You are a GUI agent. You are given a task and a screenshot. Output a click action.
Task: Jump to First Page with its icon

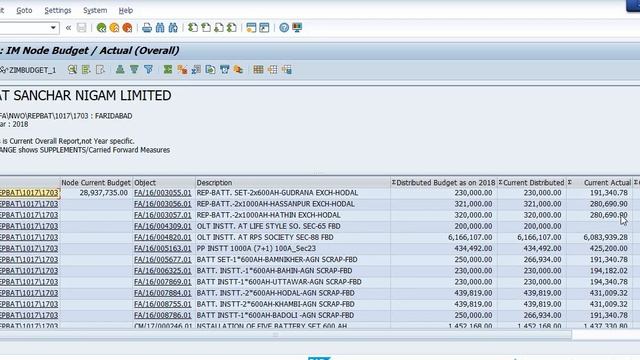pos(193,28)
